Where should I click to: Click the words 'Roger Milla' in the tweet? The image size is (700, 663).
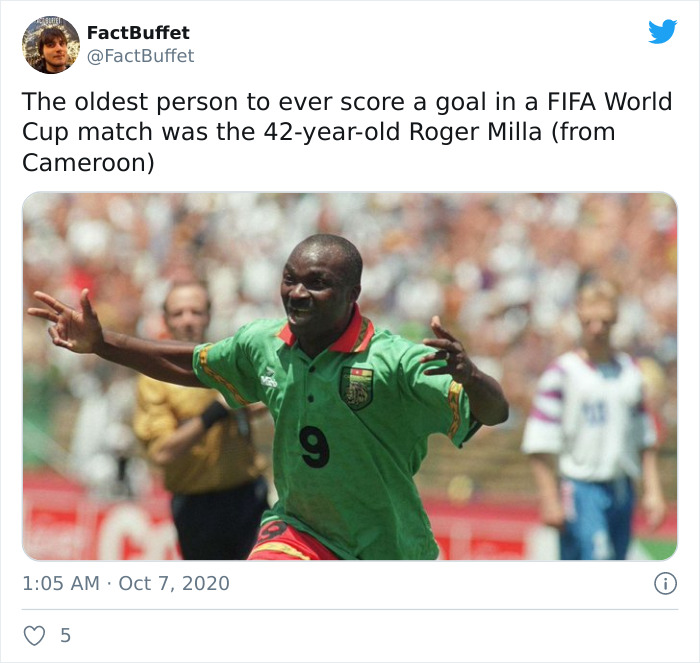(475, 132)
